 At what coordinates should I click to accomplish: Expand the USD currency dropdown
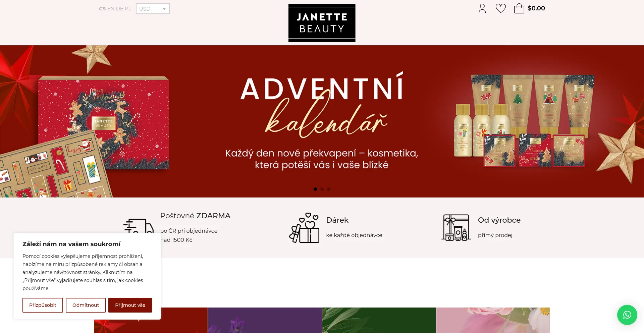pyautogui.click(x=153, y=9)
